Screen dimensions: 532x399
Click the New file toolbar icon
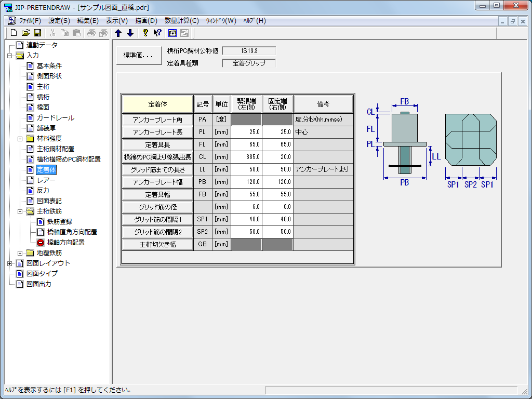click(x=14, y=33)
